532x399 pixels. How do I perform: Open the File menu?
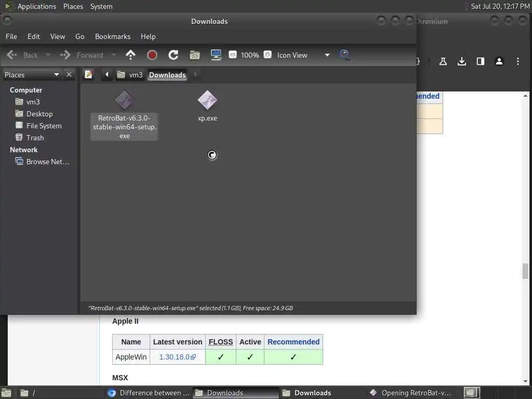coord(11,36)
